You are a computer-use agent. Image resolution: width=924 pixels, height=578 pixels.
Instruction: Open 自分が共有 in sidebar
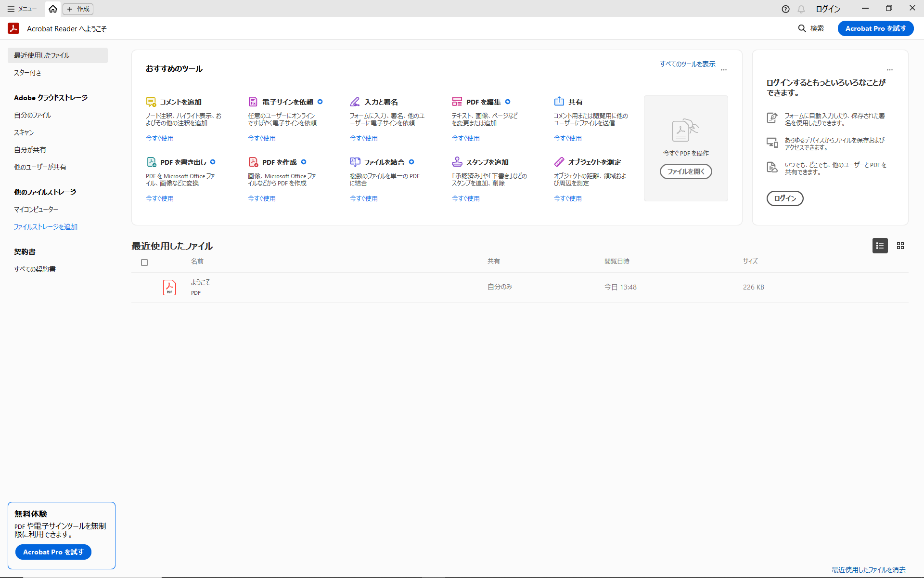30,150
